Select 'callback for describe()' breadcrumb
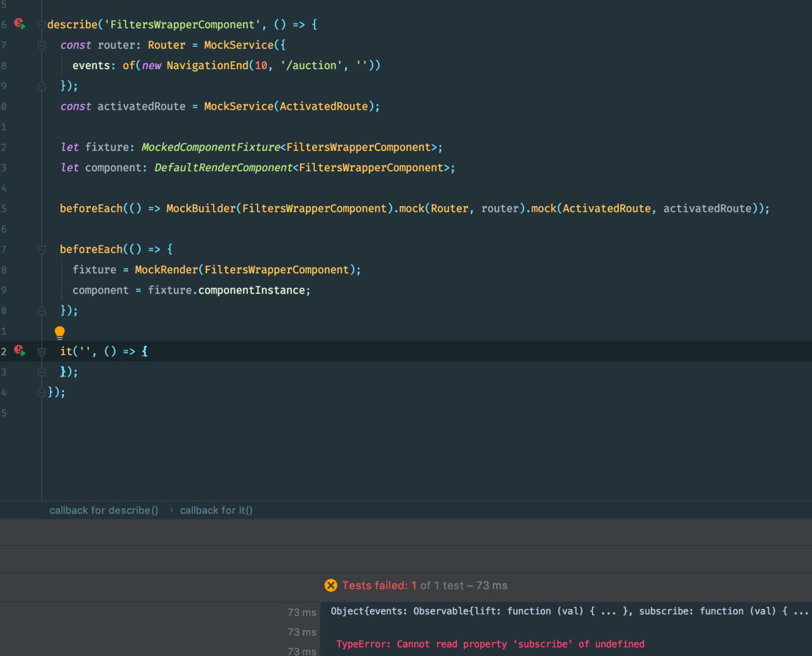This screenshot has width=812, height=656. (x=104, y=510)
